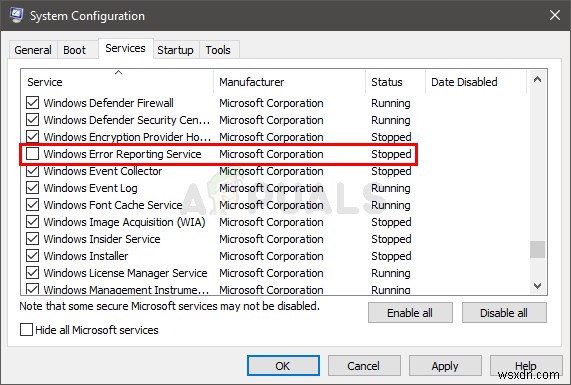Select the Windows Event Log row text

pos(90,188)
